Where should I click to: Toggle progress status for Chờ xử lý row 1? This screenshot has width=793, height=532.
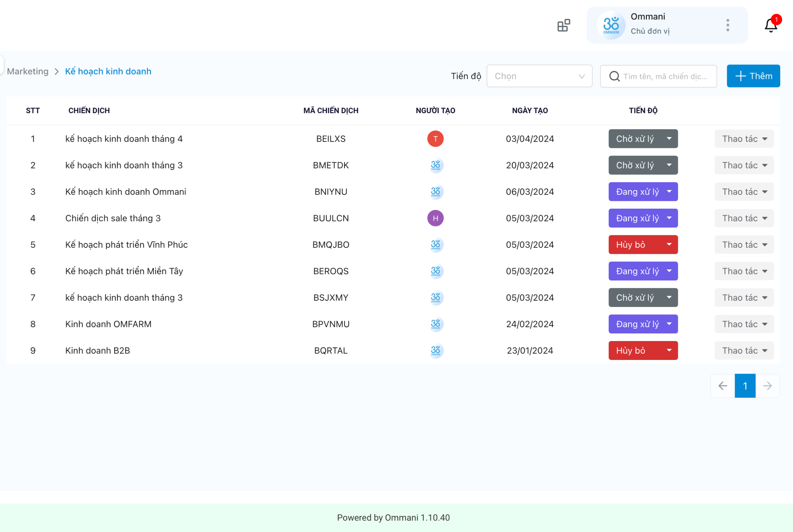tap(670, 139)
